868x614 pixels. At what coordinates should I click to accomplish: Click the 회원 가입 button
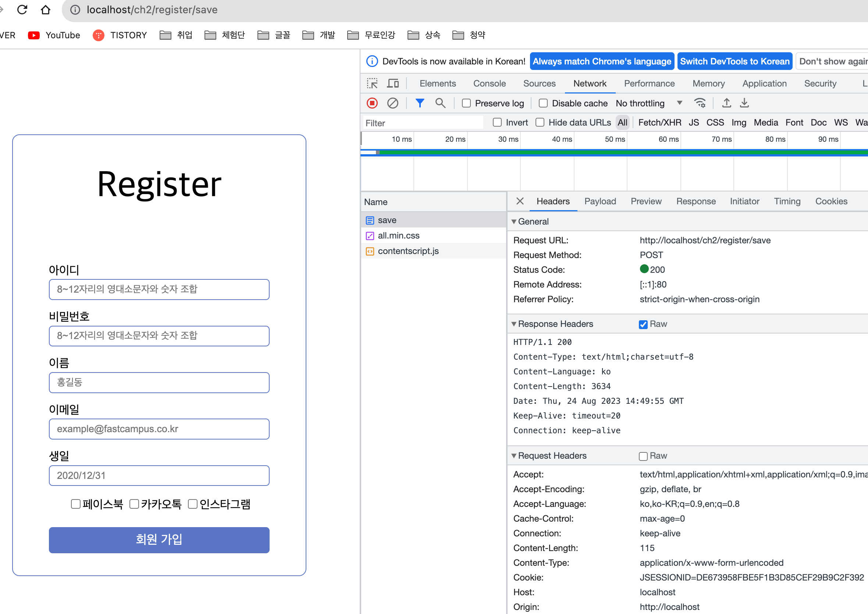click(x=159, y=540)
